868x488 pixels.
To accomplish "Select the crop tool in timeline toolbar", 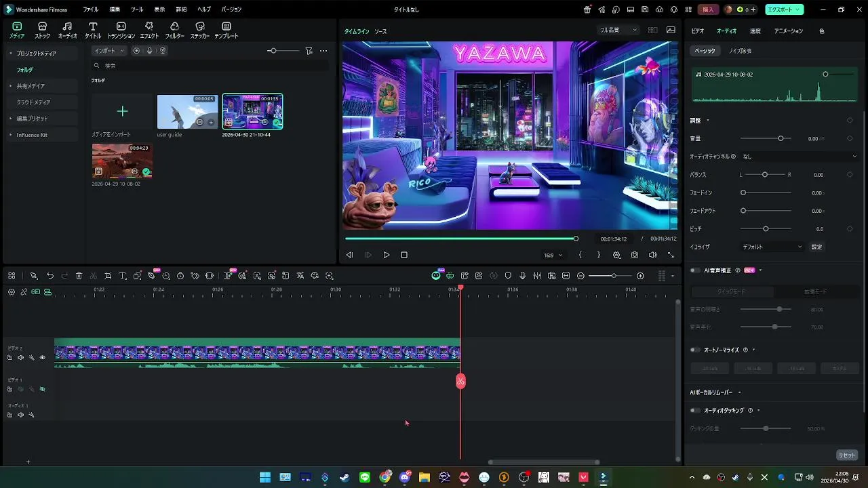I will point(108,276).
